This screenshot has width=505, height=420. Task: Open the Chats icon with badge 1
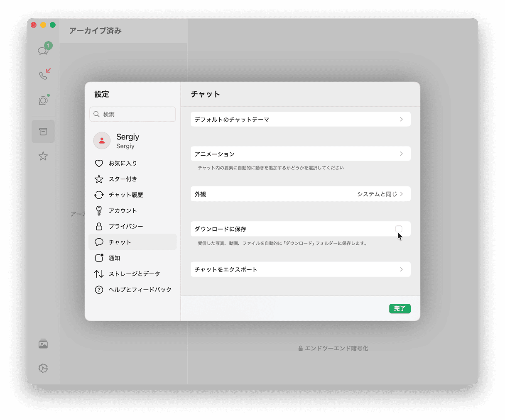tap(43, 50)
